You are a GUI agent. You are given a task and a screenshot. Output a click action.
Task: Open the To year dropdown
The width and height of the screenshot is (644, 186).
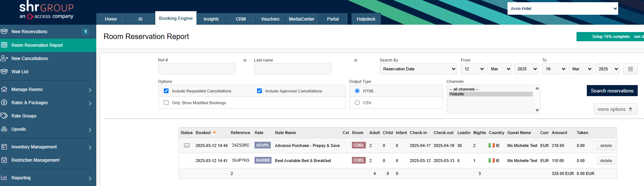point(607,69)
